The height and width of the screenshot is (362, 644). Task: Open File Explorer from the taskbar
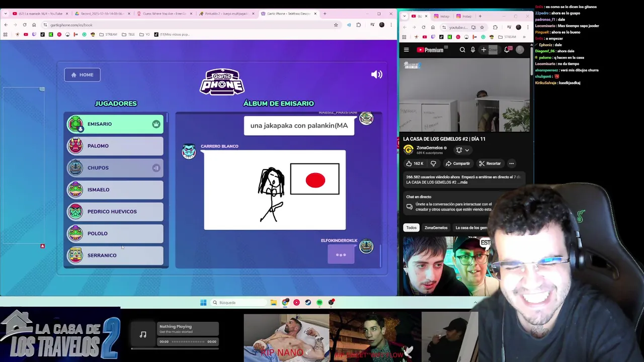[x=273, y=303]
